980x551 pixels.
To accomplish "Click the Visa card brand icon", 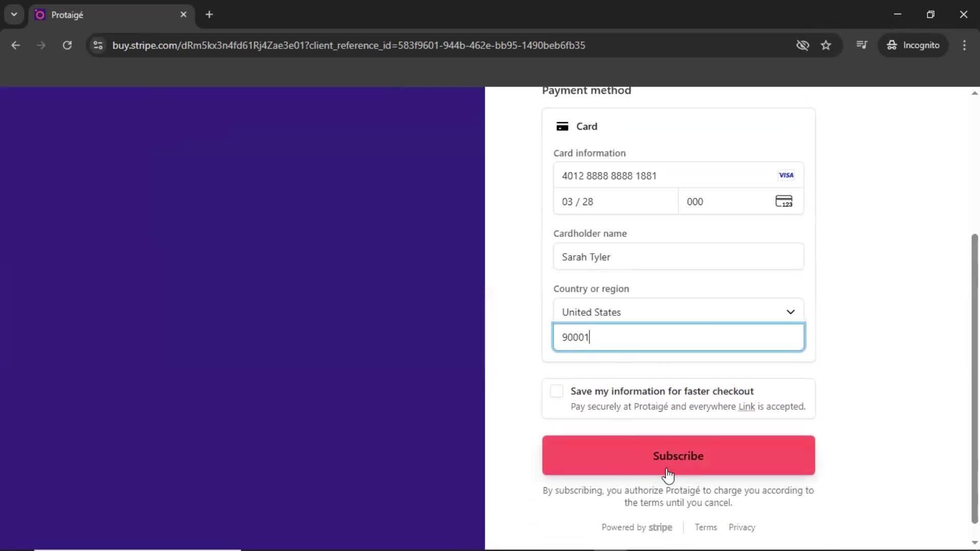I will [x=786, y=175].
